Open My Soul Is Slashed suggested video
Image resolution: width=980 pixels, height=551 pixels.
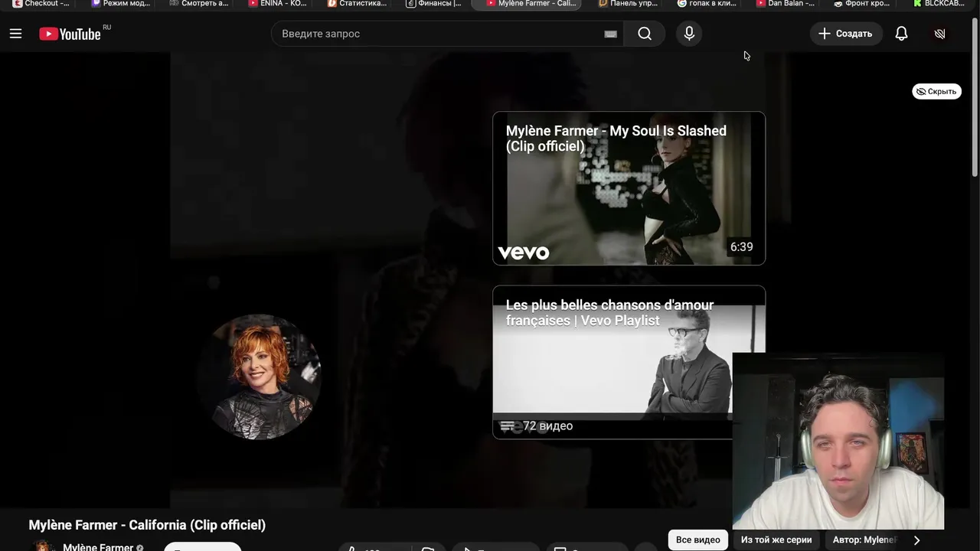pos(629,188)
